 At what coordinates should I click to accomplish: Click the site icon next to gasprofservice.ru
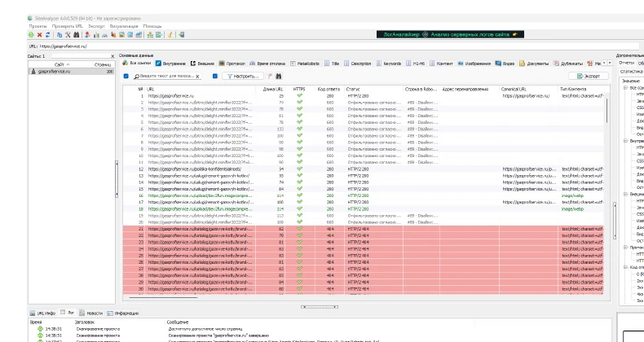click(x=33, y=72)
